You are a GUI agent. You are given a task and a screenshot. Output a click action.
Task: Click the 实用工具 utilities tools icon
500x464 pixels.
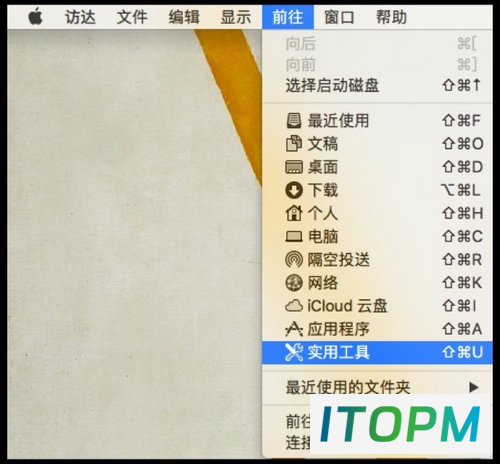pyautogui.click(x=294, y=352)
